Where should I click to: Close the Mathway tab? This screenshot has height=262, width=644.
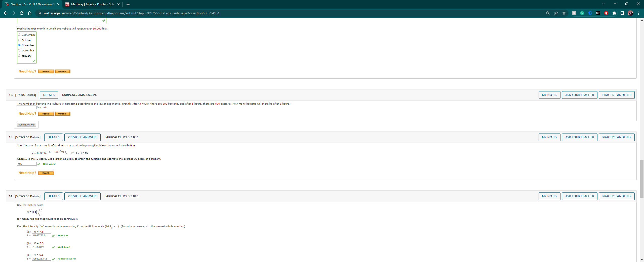click(118, 4)
